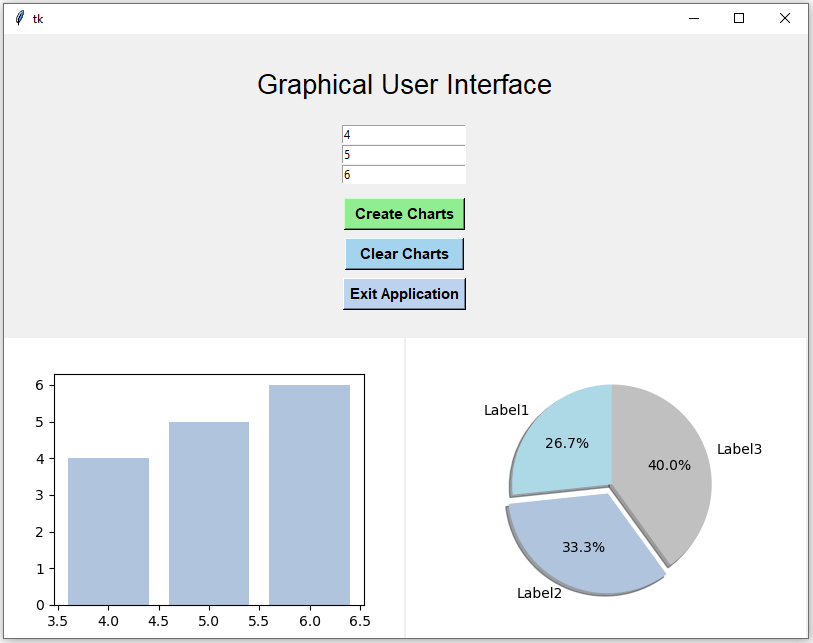The image size is (813, 643).
Task: Click the tk title text
Action: 38,19
